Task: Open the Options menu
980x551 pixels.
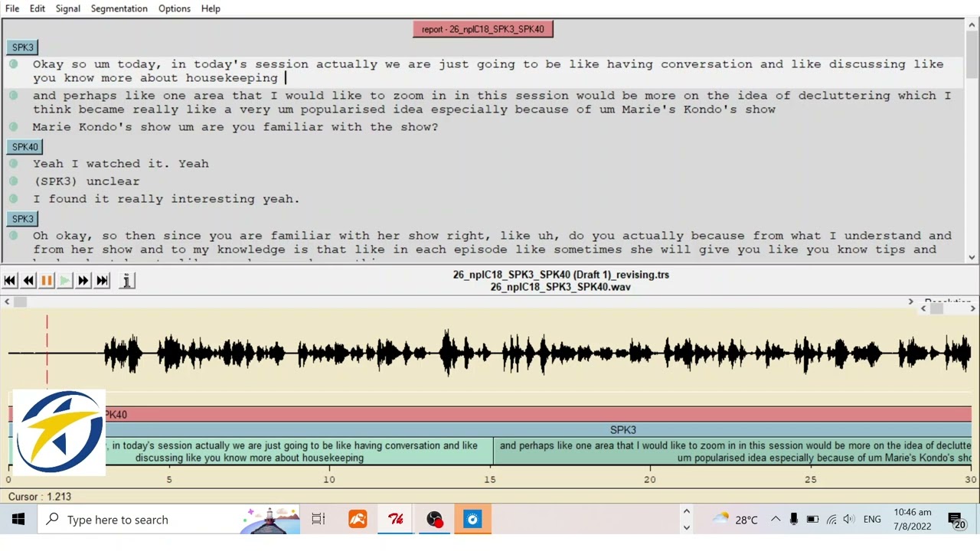Action: (x=175, y=8)
